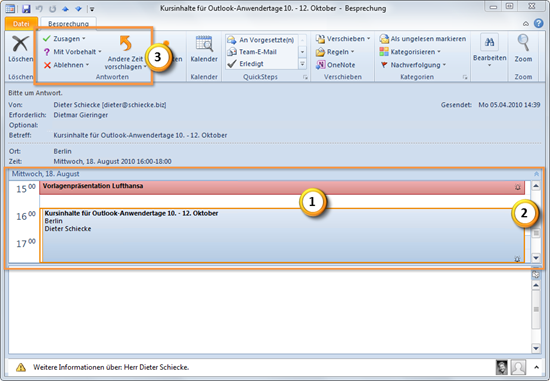550x381 pixels.
Task: Customize quick access toolbar dropdown
Action: tap(92, 9)
